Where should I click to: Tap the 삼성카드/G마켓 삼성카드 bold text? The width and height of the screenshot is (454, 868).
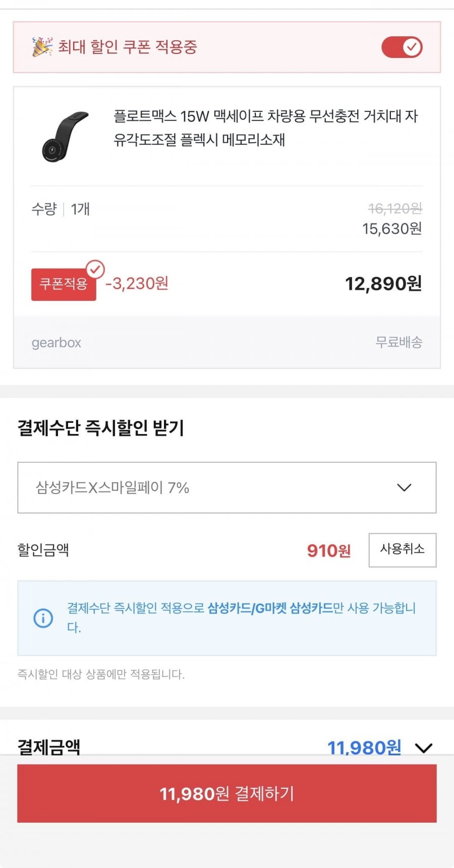(270, 608)
